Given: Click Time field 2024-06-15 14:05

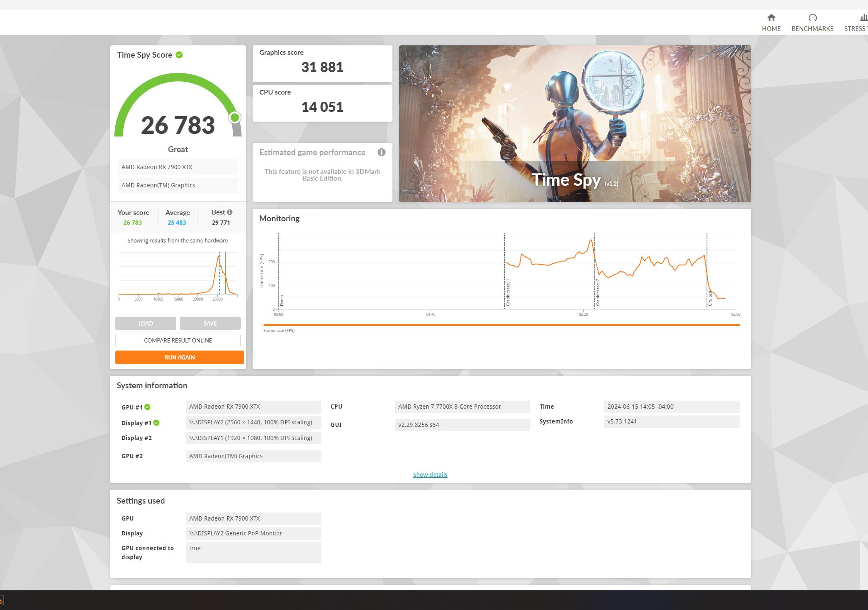Looking at the screenshot, I should pyautogui.click(x=671, y=407).
